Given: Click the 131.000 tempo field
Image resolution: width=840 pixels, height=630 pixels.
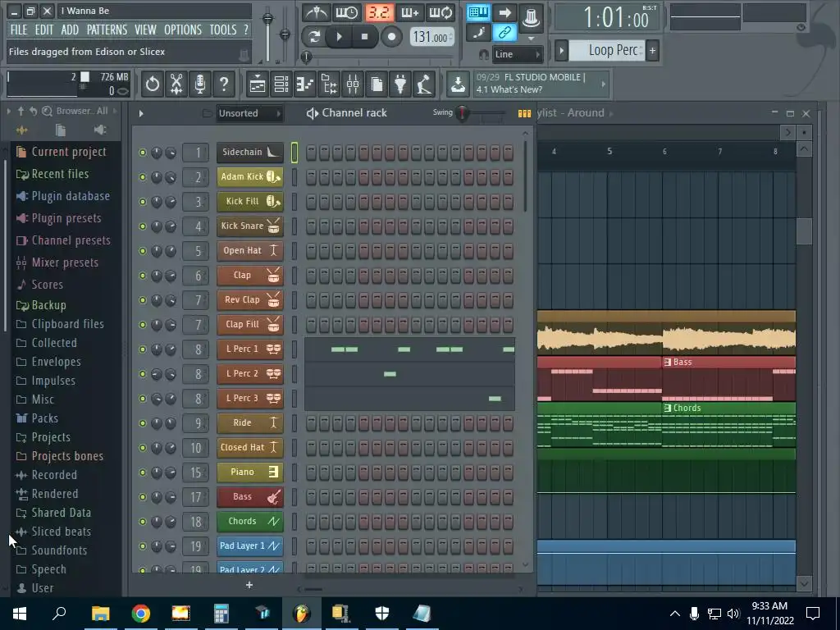Looking at the screenshot, I should coord(431,37).
